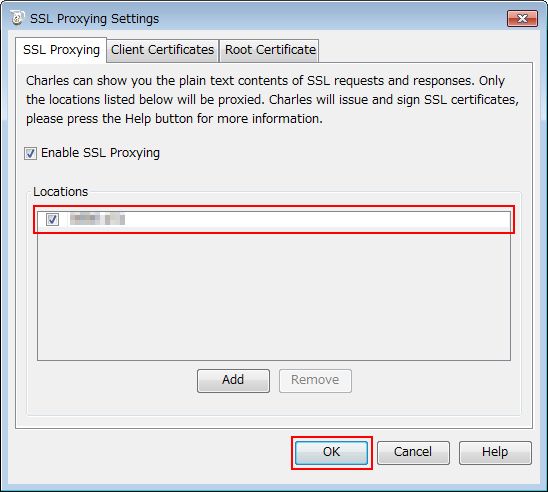Click the 'Locations' group label

(x=60, y=192)
